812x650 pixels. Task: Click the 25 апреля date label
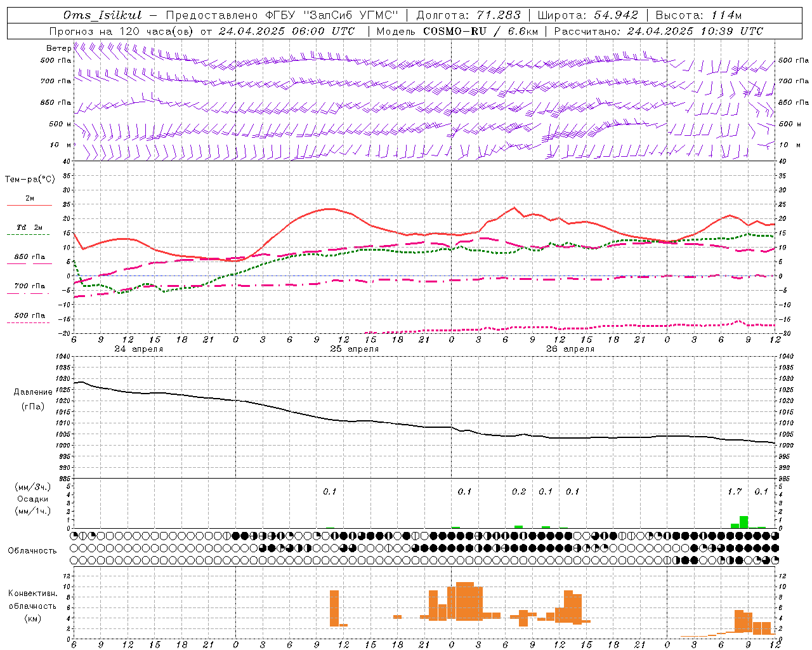click(354, 349)
